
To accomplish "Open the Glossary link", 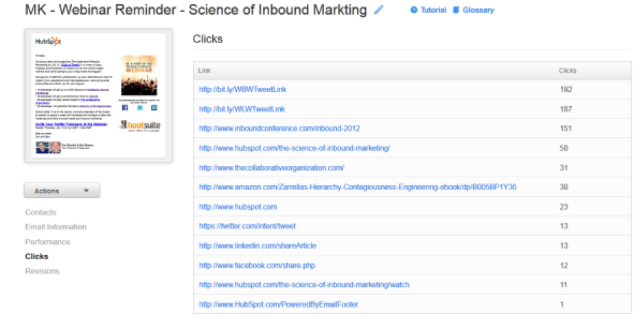I will (x=478, y=10).
